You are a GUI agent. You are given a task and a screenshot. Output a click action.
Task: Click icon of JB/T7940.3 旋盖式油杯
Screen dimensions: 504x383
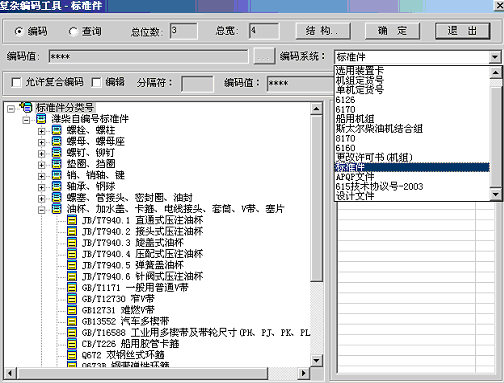click(72, 243)
